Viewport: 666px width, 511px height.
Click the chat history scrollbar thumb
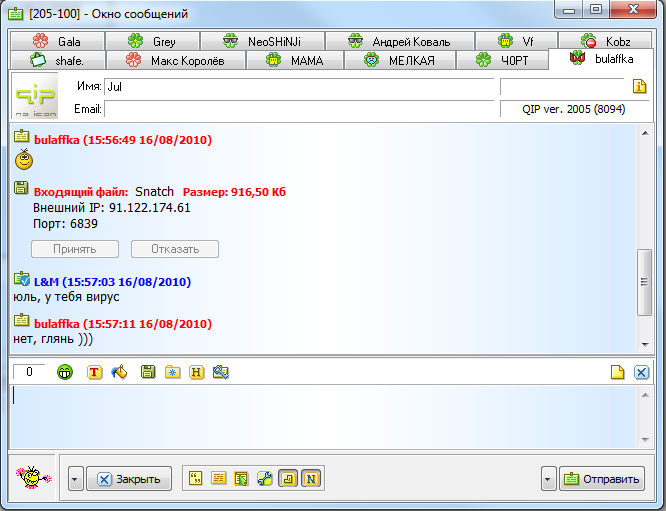point(645,282)
